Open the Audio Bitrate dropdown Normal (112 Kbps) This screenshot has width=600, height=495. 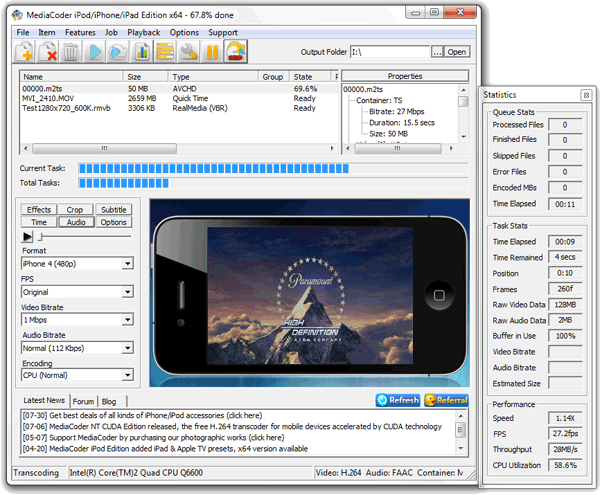click(x=77, y=348)
